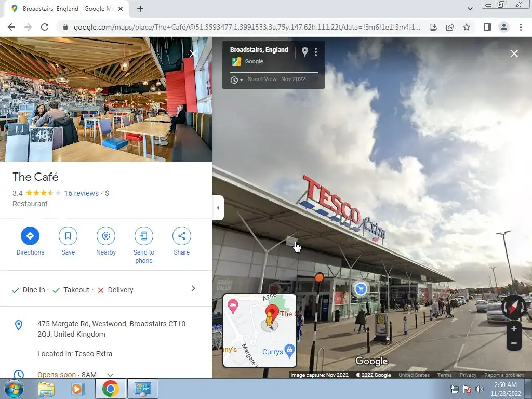
Task: Click the compass in Street View
Action: 513,308
